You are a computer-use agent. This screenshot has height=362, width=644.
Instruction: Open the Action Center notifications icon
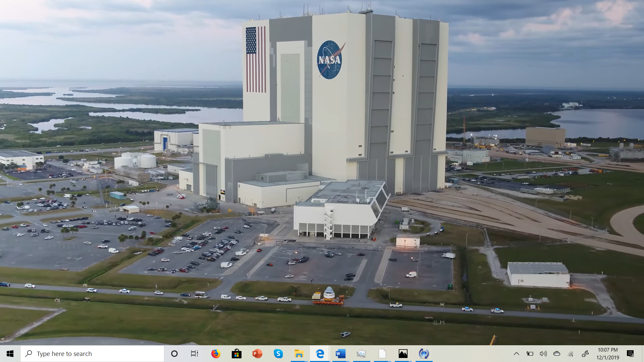[x=630, y=354]
